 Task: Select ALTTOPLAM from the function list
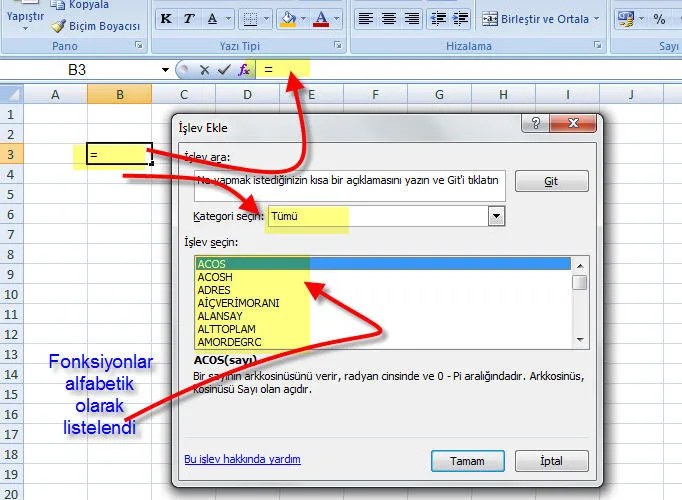[x=227, y=329]
